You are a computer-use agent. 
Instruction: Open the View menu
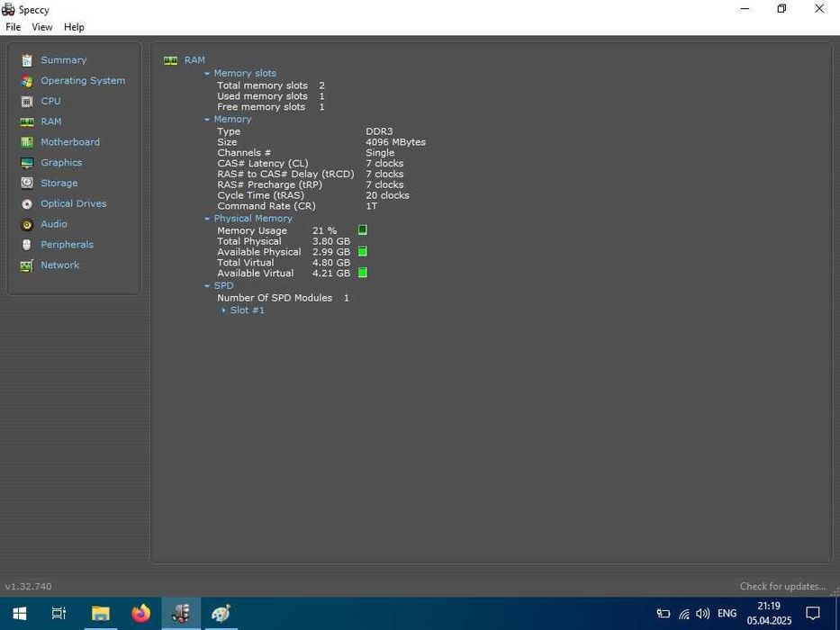point(41,27)
